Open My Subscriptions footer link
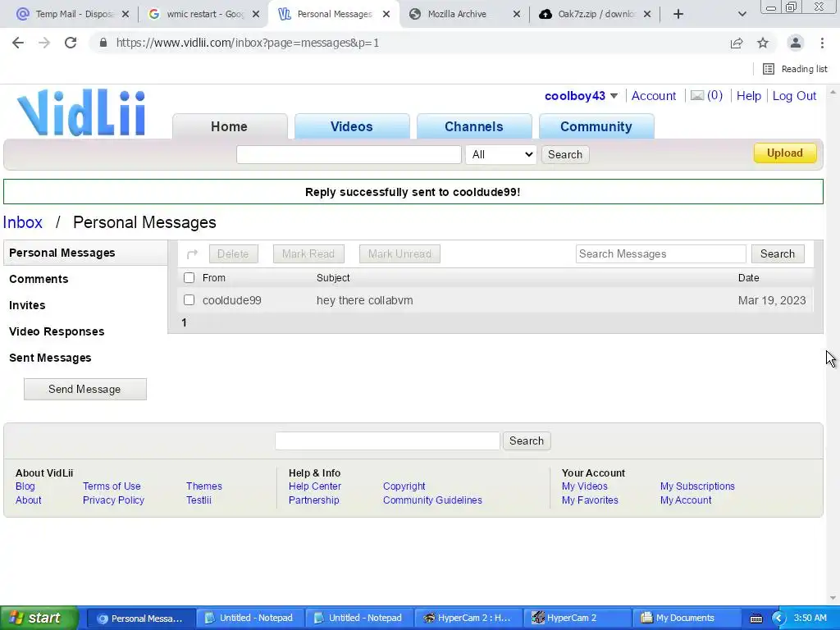The width and height of the screenshot is (840, 630). pyautogui.click(x=697, y=486)
